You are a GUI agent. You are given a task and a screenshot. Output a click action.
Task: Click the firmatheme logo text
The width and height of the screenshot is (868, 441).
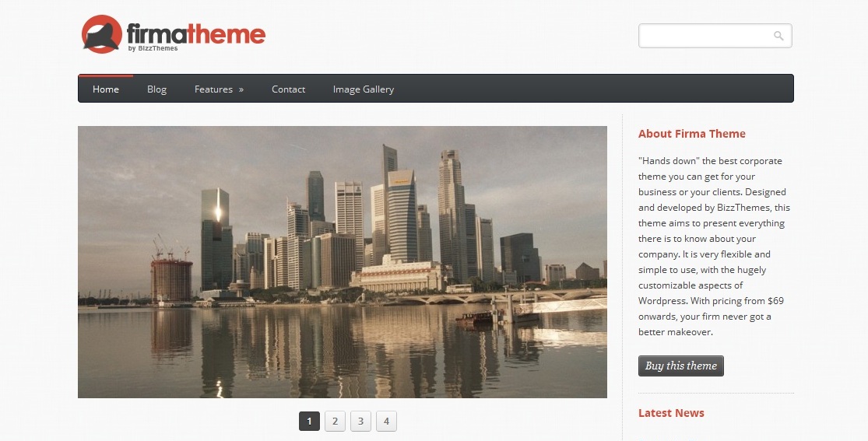195,33
